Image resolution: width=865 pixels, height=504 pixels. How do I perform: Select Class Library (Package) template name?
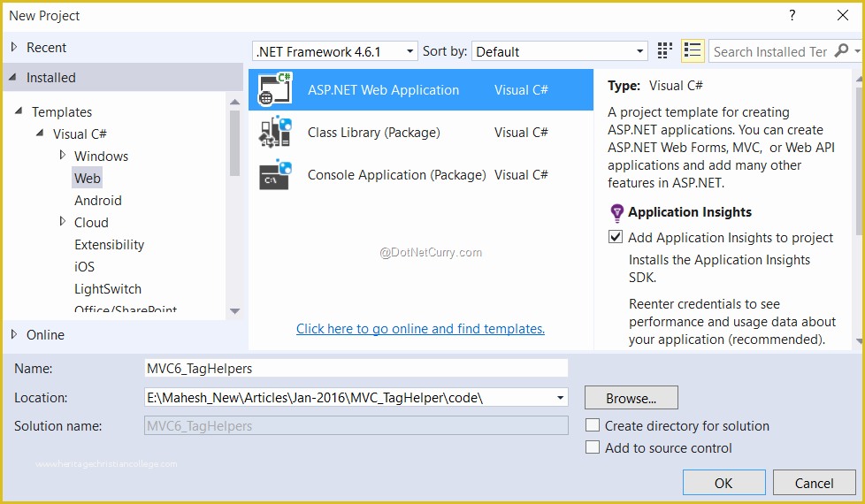373,133
